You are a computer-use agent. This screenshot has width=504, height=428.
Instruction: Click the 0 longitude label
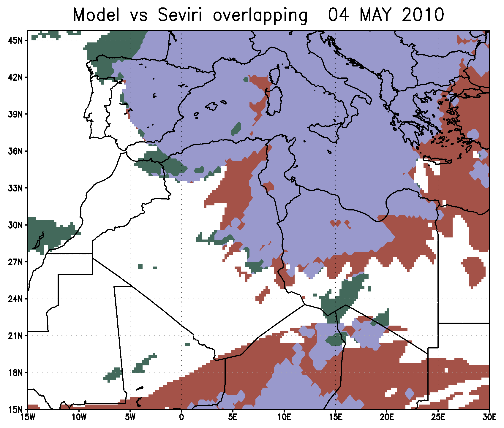coord(181,417)
